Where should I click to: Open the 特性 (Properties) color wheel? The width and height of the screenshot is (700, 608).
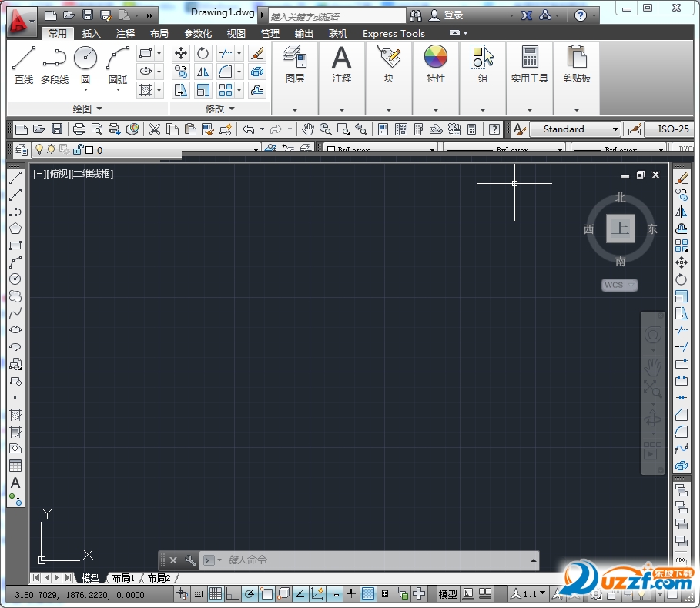tap(436, 57)
